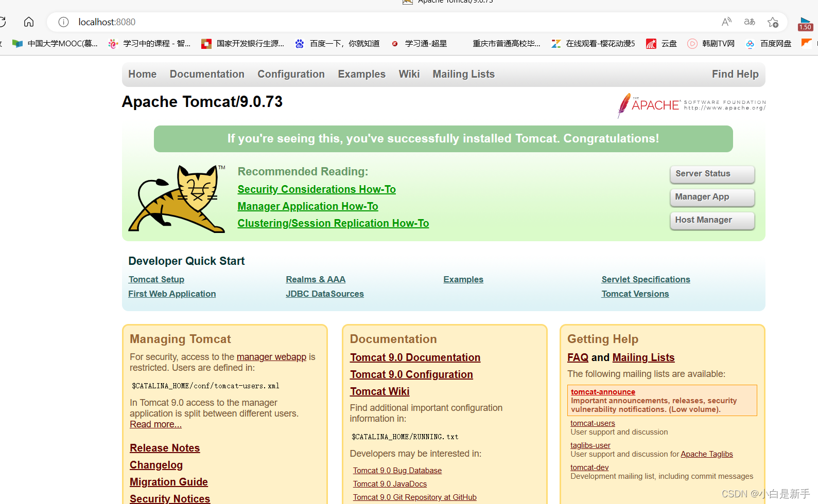Open Security Considerations How-To link
Image resolution: width=818 pixels, height=504 pixels.
click(317, 189)
